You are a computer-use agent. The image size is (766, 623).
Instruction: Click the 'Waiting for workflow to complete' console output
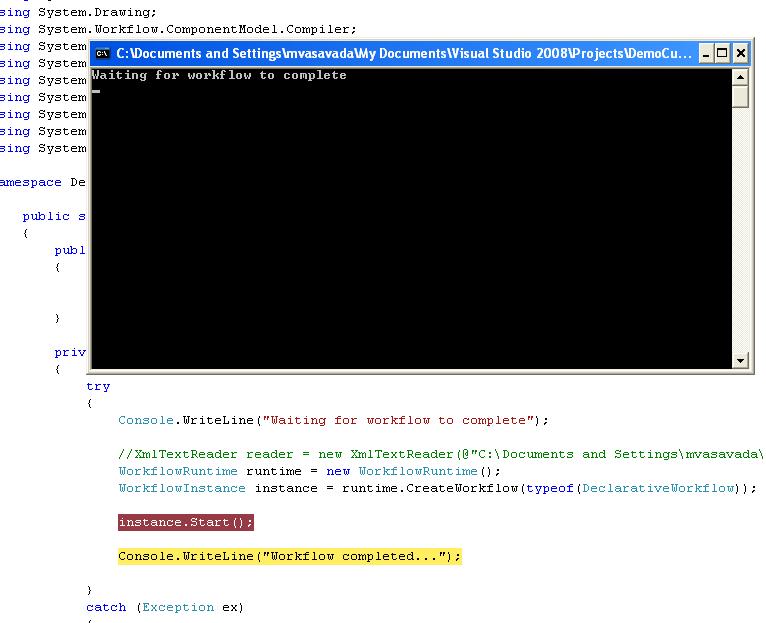pos(219,75)
